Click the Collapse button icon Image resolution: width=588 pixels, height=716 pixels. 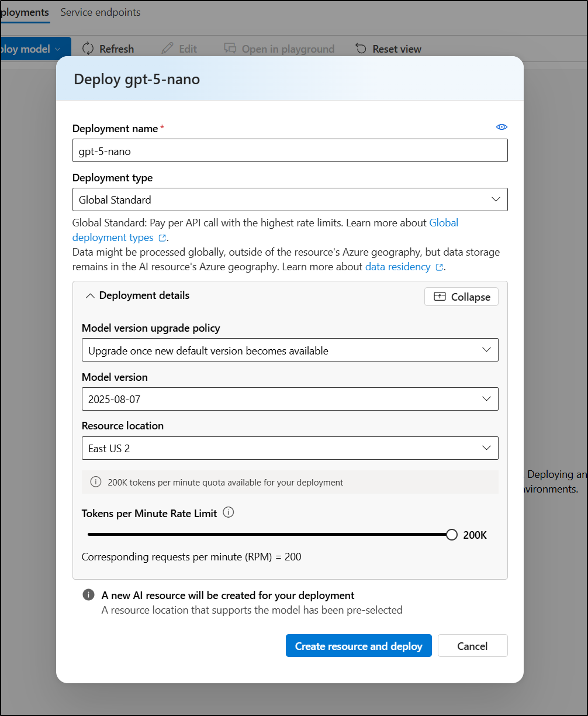[x=440, y=297]
